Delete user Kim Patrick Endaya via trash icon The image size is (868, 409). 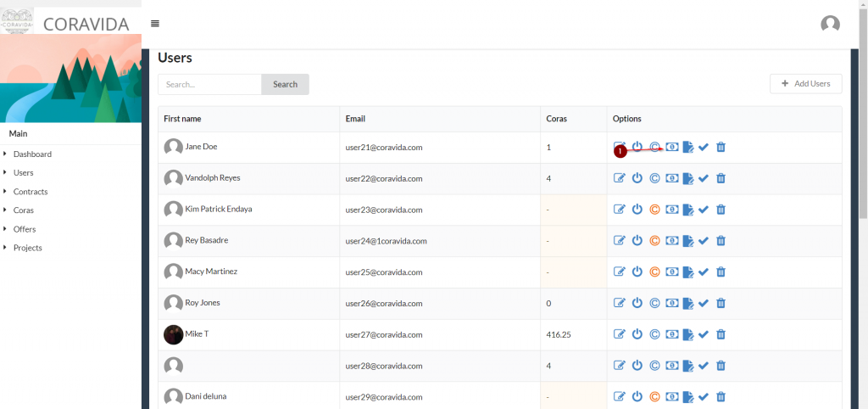pos(721,210)
